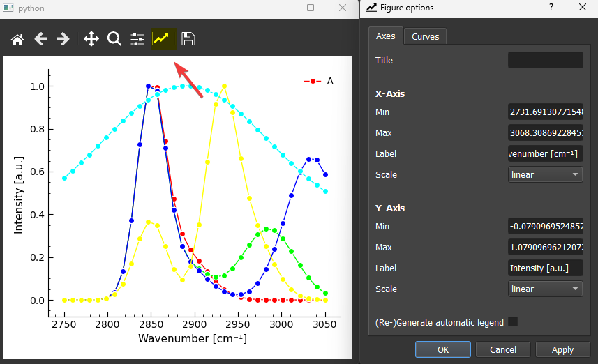Click the 2750 x-axis tick label
This screenshot has height=364, width=598.
(64, 325)
